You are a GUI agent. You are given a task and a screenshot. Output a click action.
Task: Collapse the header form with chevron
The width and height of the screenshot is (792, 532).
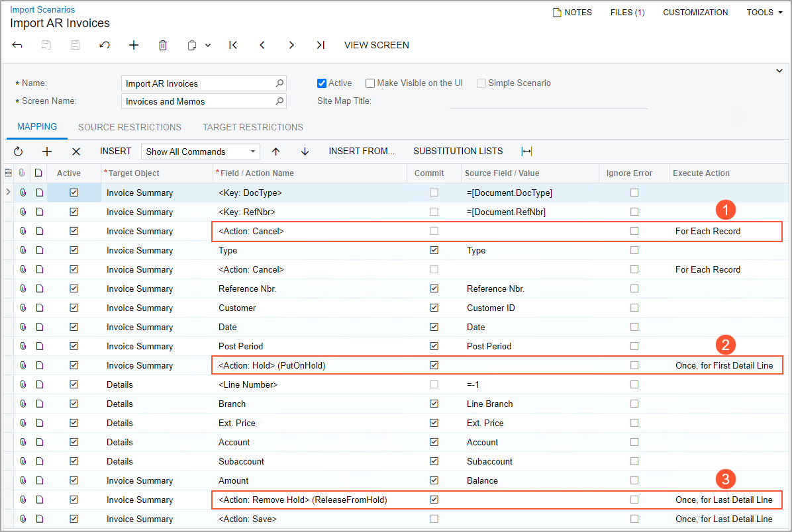pyautogui.click(x=779, y=71)
